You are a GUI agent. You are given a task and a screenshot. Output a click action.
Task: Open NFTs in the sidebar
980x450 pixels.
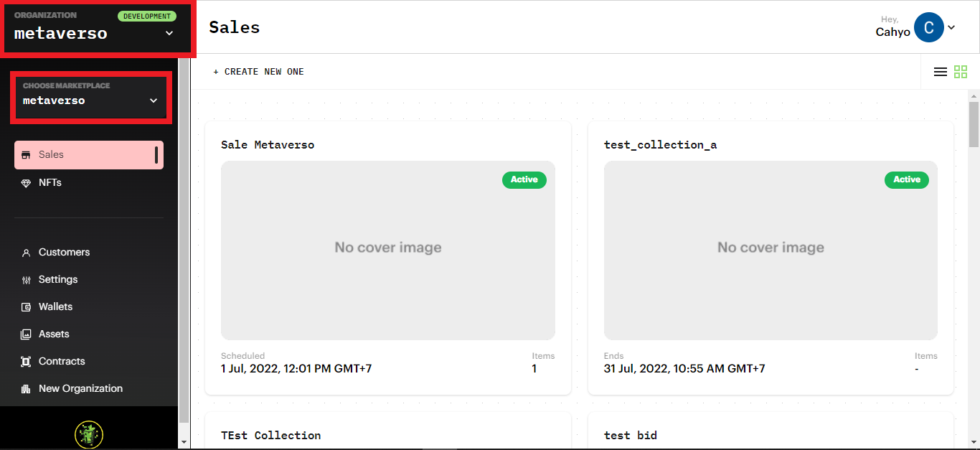pos(89,183)
